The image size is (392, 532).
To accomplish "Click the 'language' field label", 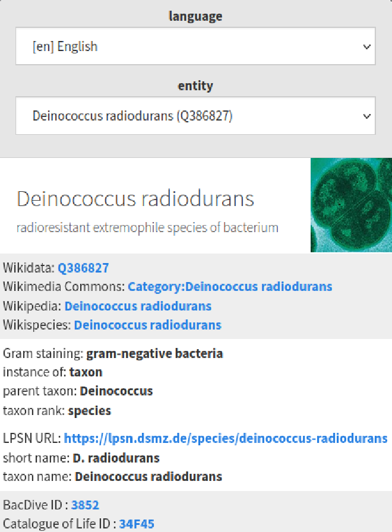I will [195, 16].
